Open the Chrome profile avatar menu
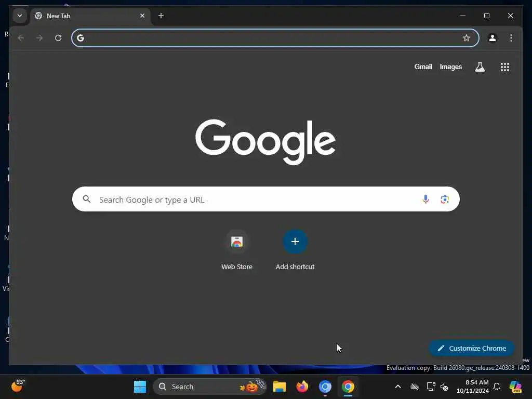Image resolution: width=532 pixels, height=399 pixels. click(x=493, y=37)
